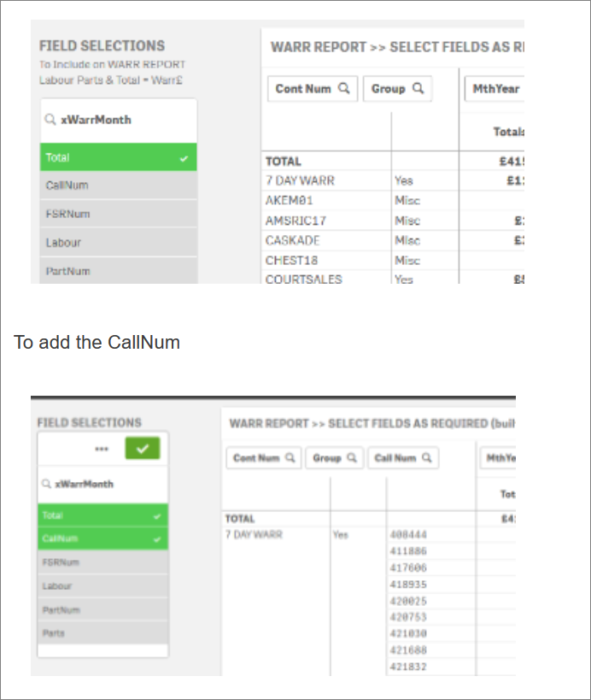Click the green confirm selection checkmark button
The width and height of the screenshot is (591, 700).
pos(142,448)
